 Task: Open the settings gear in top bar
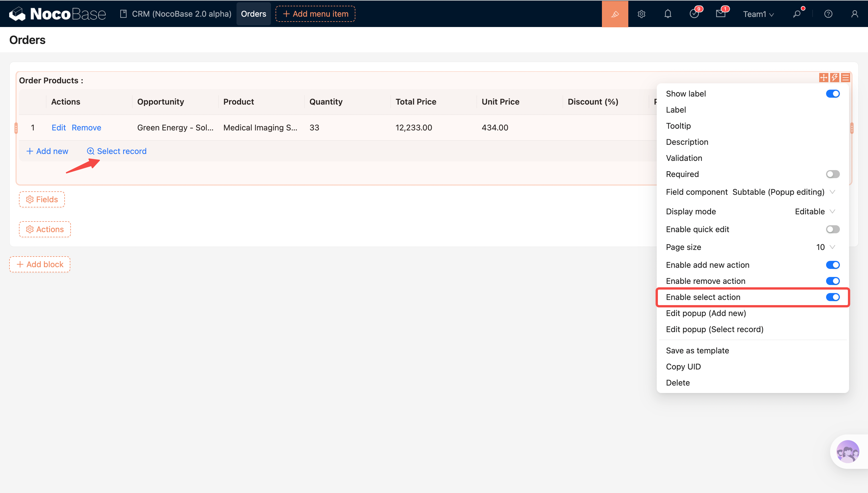(641, 14)
